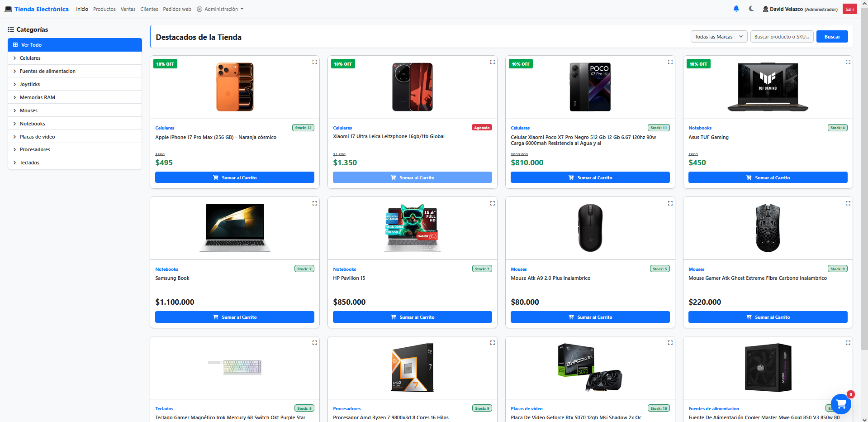This screenshot has width=868, height=422.
Task: Expand image of Mouse Atk A9 2.0
Action: [x=670, y=203]
